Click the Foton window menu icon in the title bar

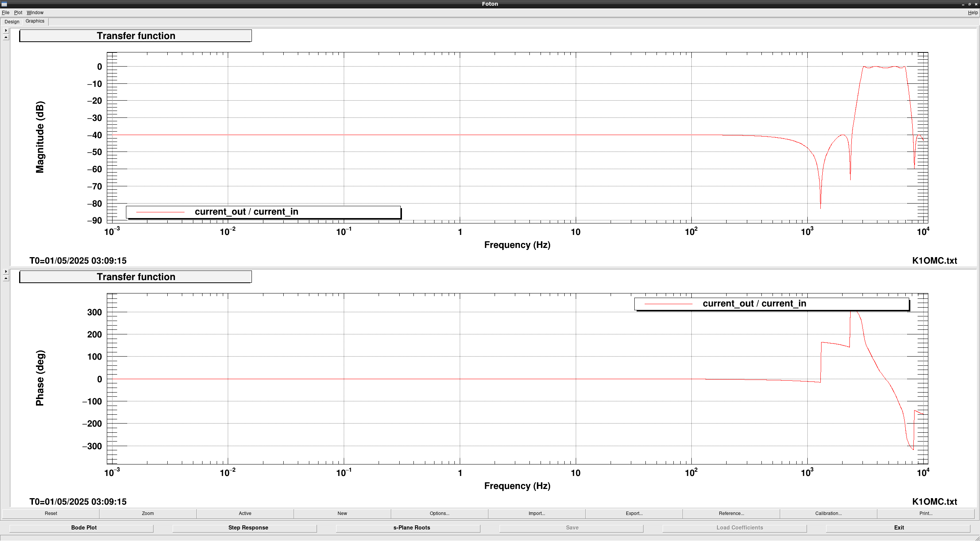point(4,4)
